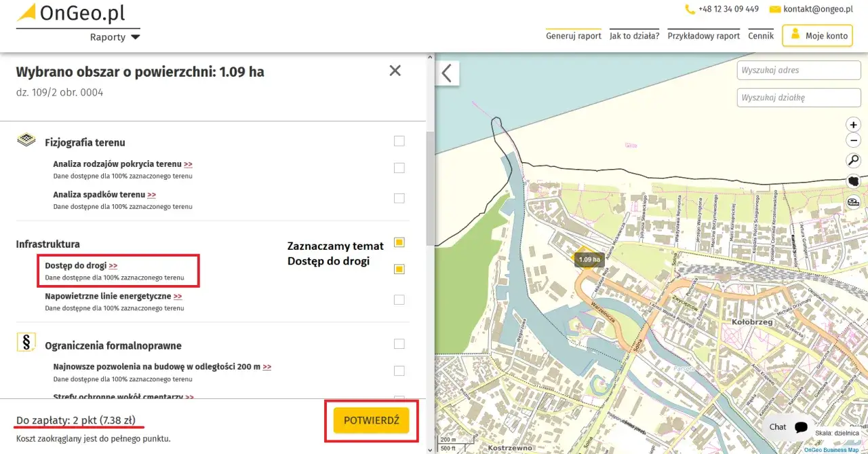
Task: Click the Wyszukaj adres input field
Action: pos(798,70)
